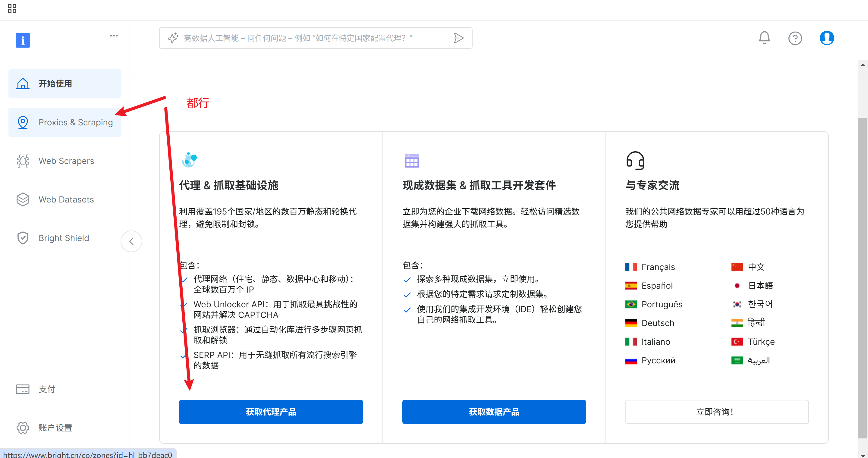Click the send arrow in AI search box

click(x=458, y=38)
